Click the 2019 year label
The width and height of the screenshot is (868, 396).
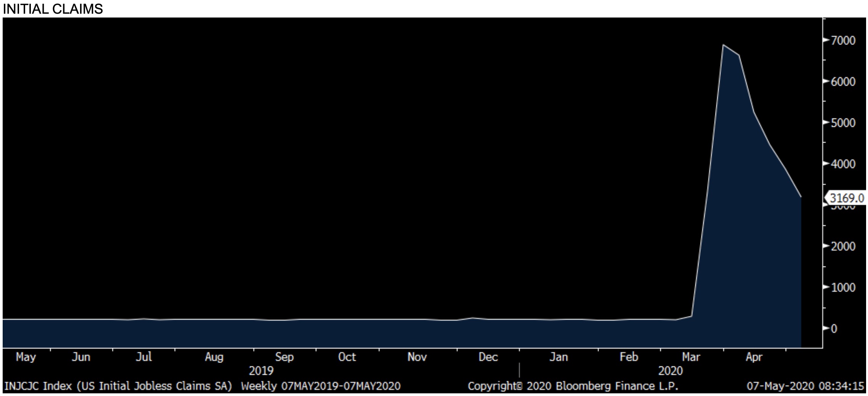261,371
